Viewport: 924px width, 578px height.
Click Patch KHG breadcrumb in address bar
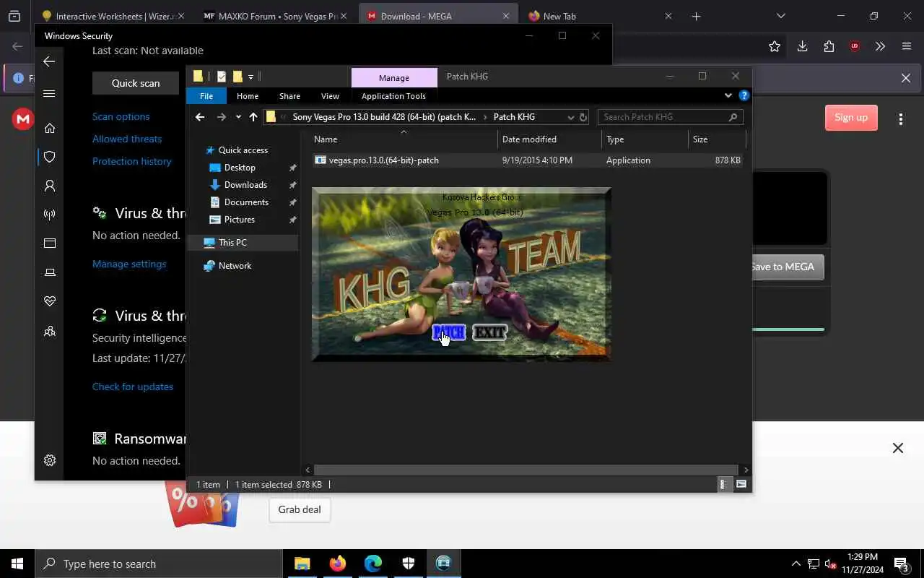(514, 117)
